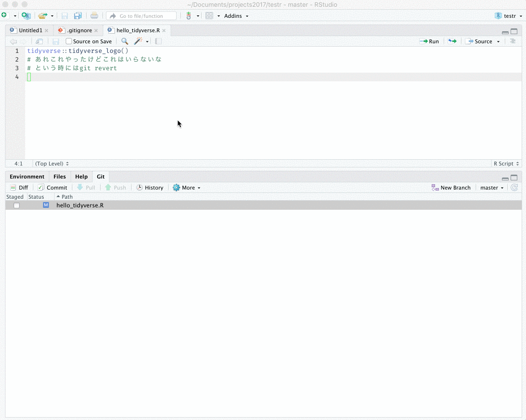Run the code tools magic wand
This screenshot has width=526, height=420.
pos(137,41)
